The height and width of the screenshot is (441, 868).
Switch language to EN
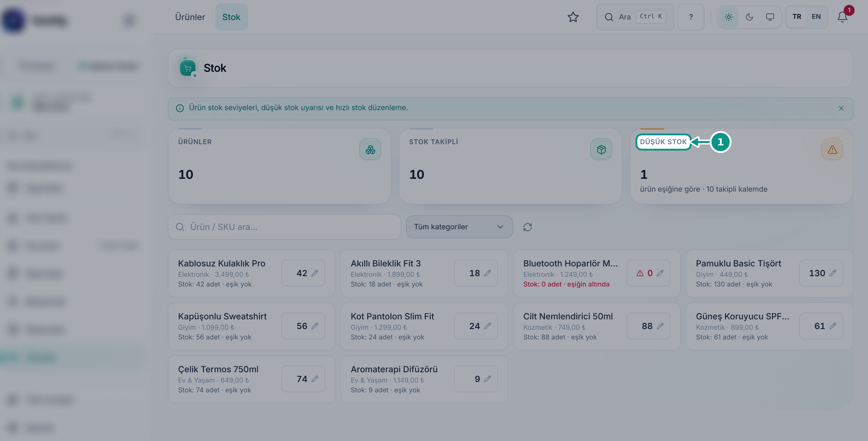tap(816, 17)
